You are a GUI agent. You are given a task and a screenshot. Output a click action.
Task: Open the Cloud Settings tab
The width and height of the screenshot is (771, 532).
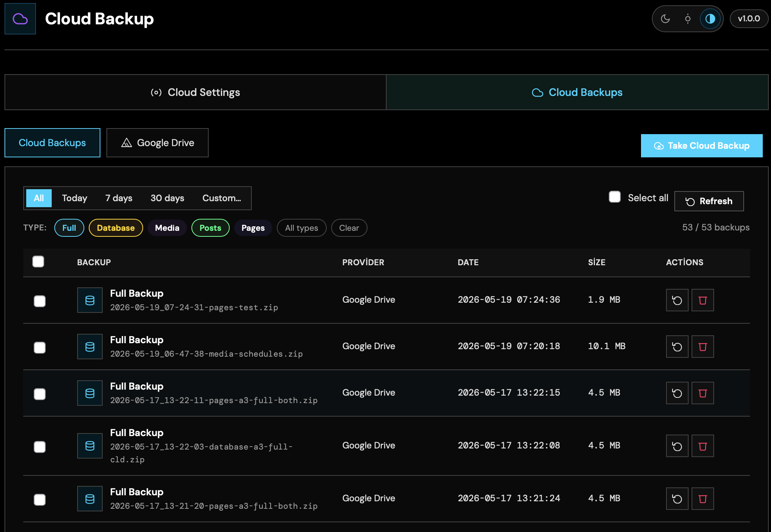pos(196,92)
